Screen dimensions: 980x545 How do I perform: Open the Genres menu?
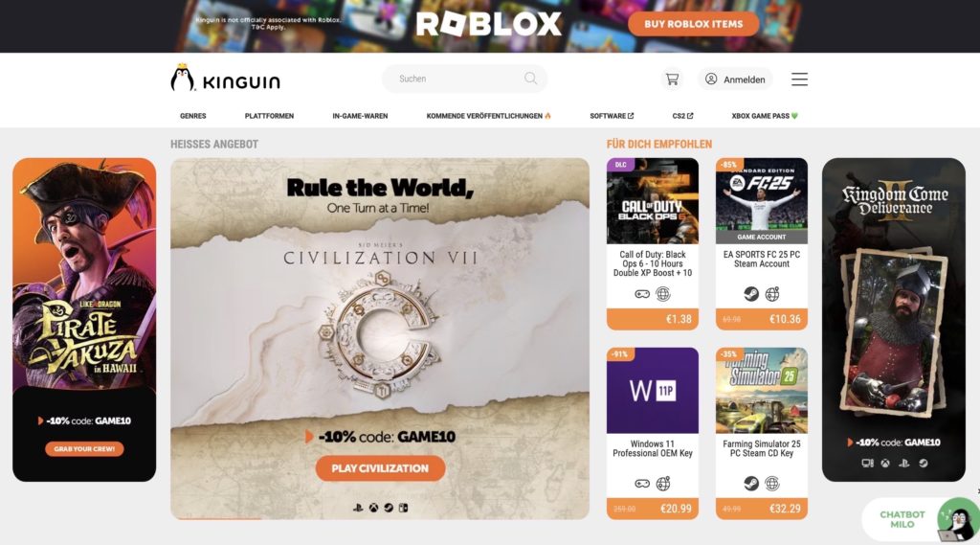pos(193,116)
